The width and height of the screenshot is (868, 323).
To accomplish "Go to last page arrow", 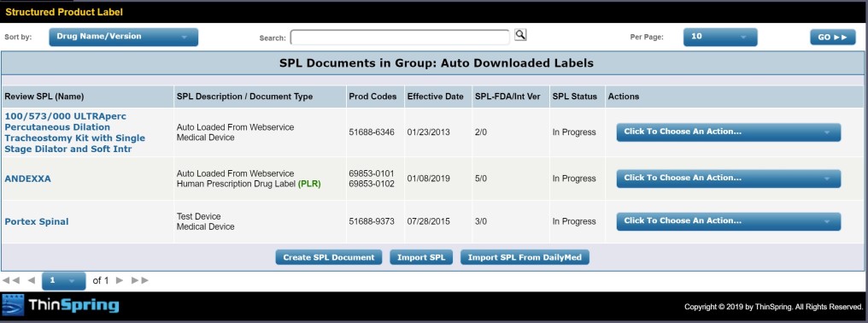I will [139, 280].
